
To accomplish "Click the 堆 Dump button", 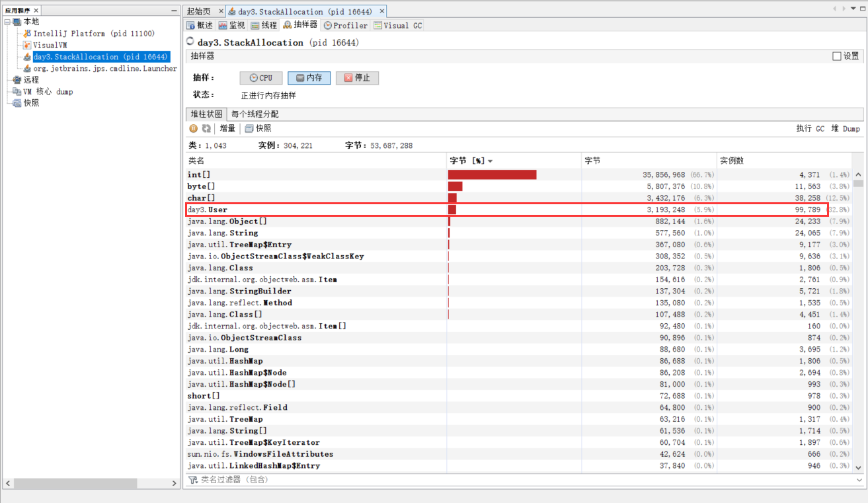I will 846,129.
